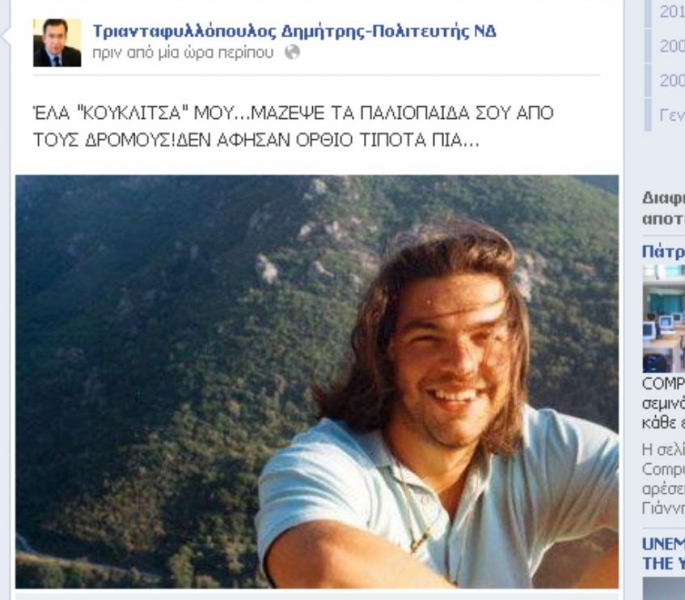Image resolution: width=685 pixels, height=600 pixels.
Task: Click the vertical timeline scrubber bar beside years
Action: (x=648, y=63)
